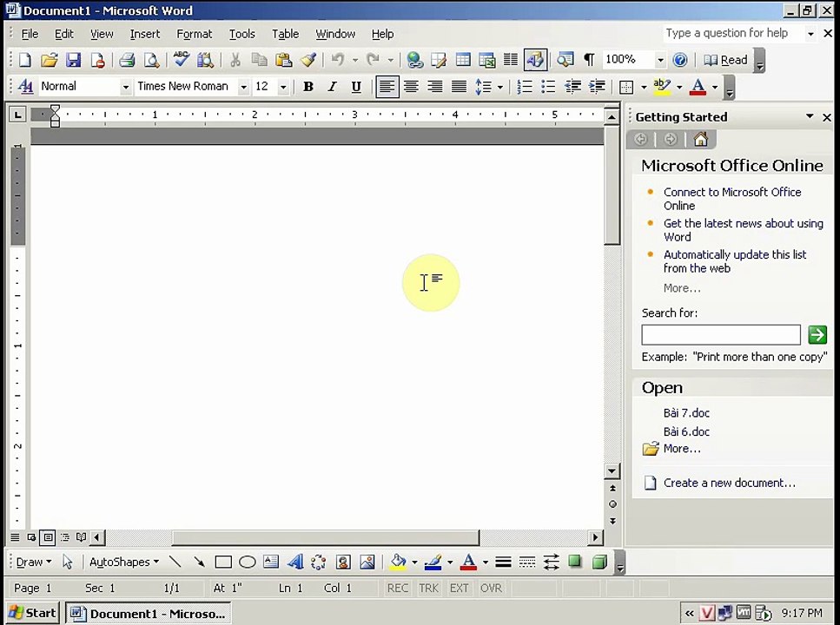Open the File menu
840x625 pixels.
click(x=30, y=34)
